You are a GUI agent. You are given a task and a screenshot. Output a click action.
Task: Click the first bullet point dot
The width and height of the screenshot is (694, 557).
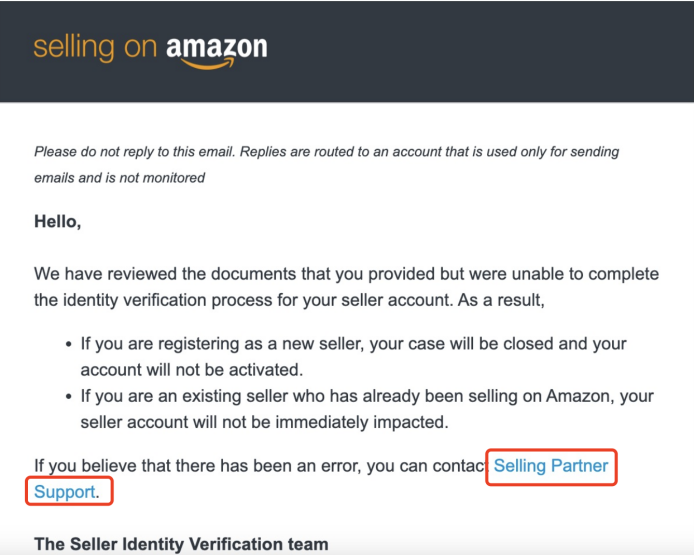click(x=68, y=344)
